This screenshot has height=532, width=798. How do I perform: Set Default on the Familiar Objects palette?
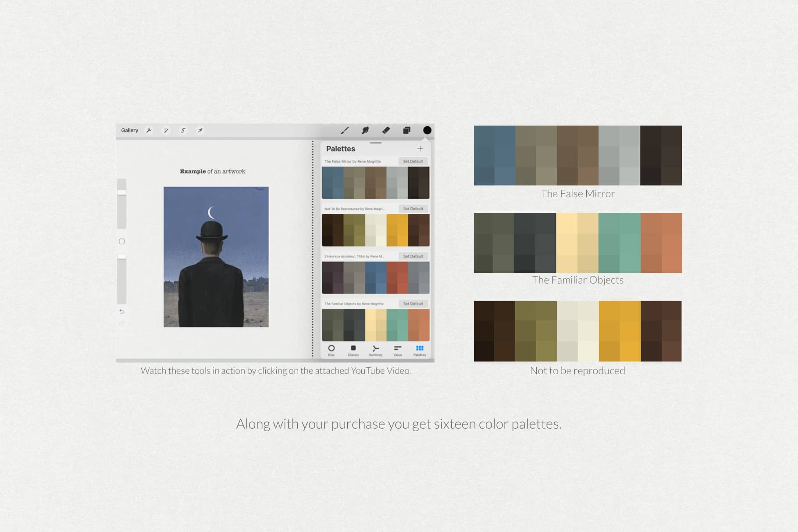coord(413,303)
